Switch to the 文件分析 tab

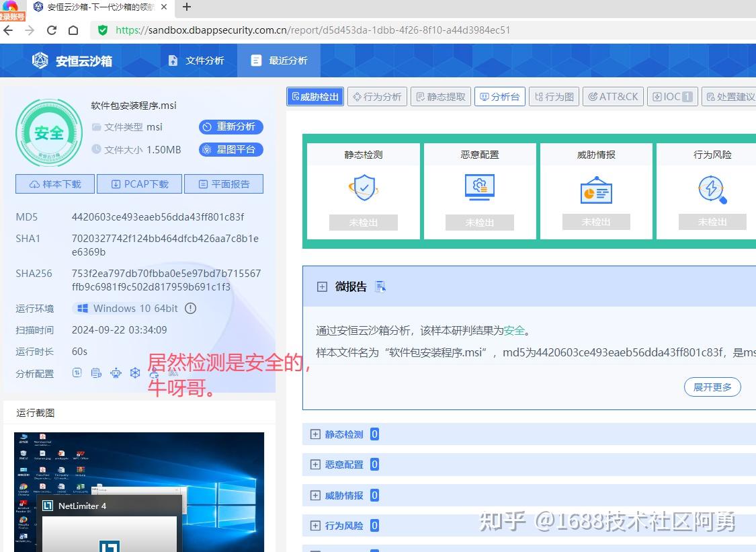[x=196, y=60]
